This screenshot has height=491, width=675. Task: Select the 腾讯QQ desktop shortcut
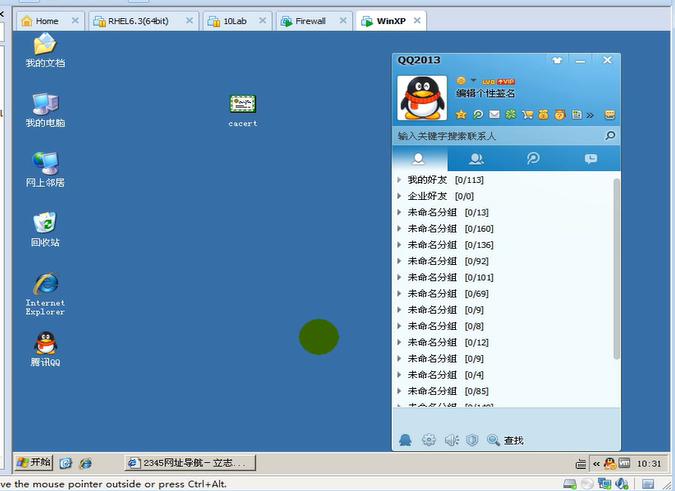click(45, 349)
